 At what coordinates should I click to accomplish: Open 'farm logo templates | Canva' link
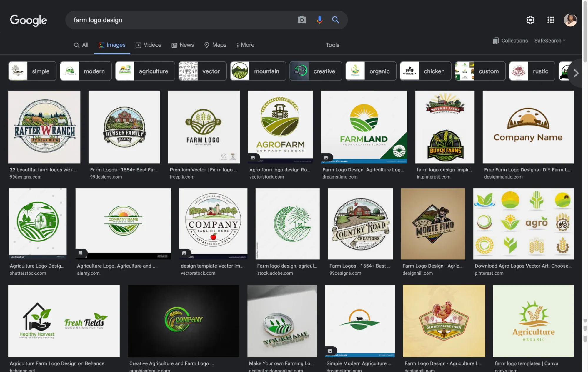click(526, 363)
